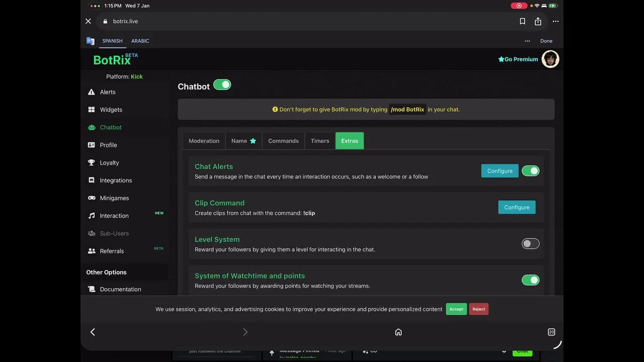The width and height of the screenshot is (644, 362).
Task: Click the screen recording indicator
Action: [x=519, y=6]
